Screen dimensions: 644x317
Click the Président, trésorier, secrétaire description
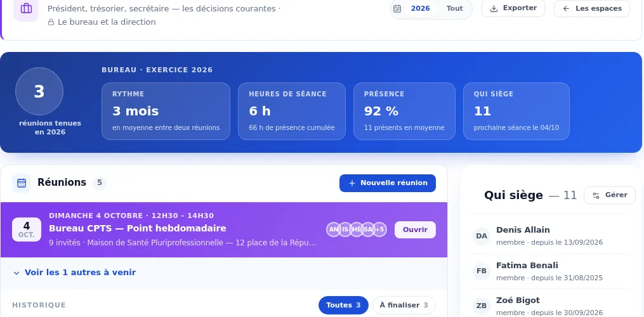pyautogui.click(x=164, y=9)
